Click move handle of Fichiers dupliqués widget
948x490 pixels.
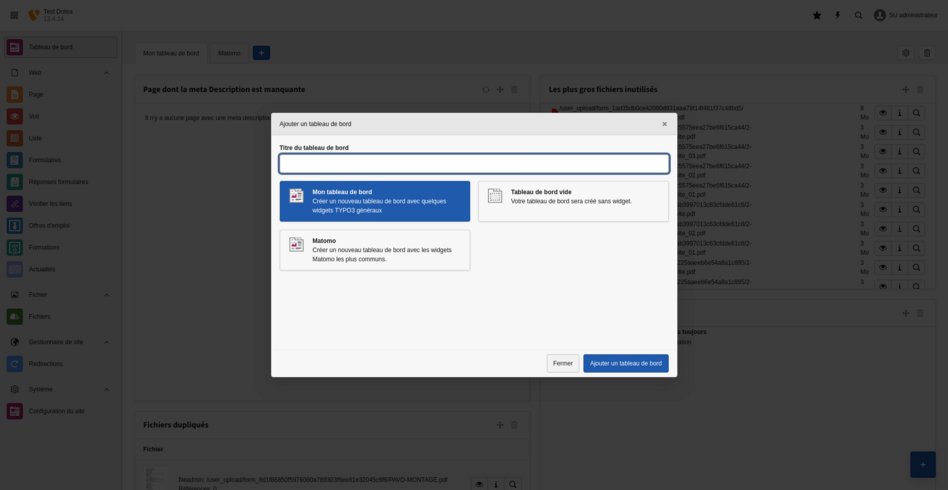500,425
